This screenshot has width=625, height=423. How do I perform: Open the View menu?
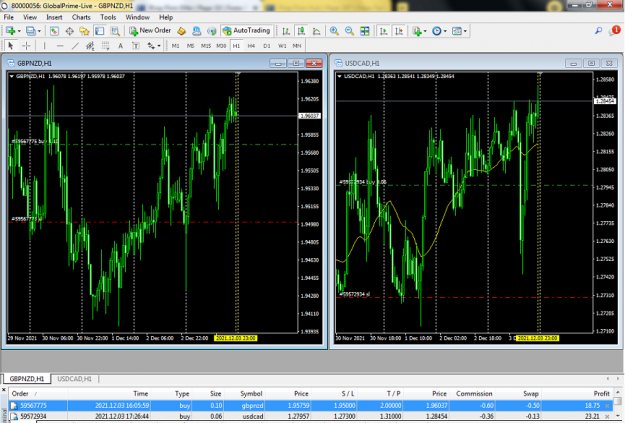[x=30, y=17]
